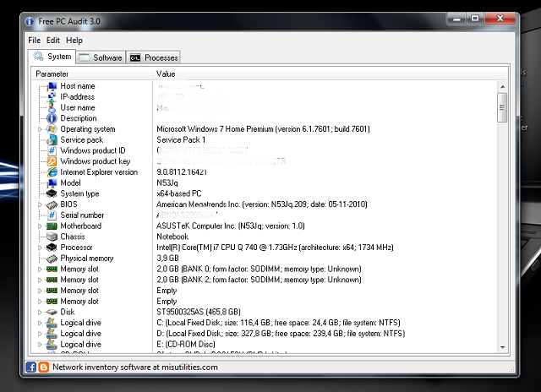
Task: Click the E: CD-ROM Logical drive icon
Action: click(x=52, y=344)
